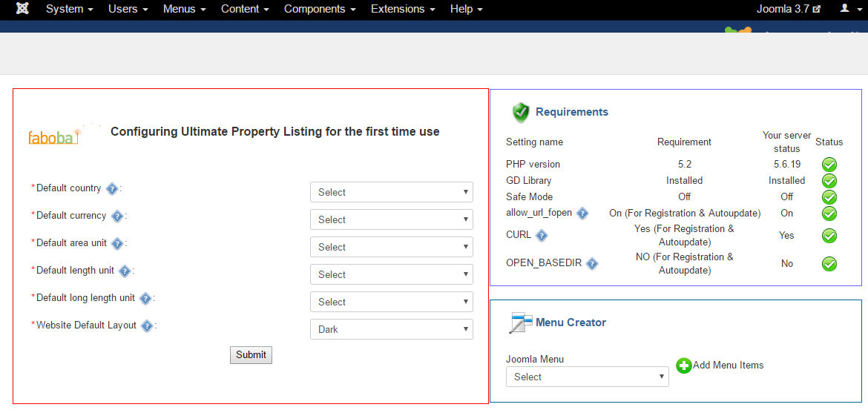Open the Content menu

tap(245, 9)
